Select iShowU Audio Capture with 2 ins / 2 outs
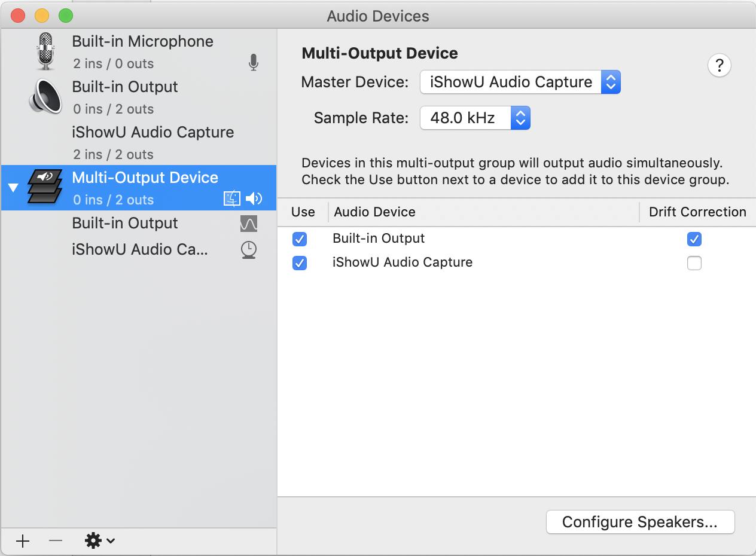The image size is (756, 556). (138, 142)
